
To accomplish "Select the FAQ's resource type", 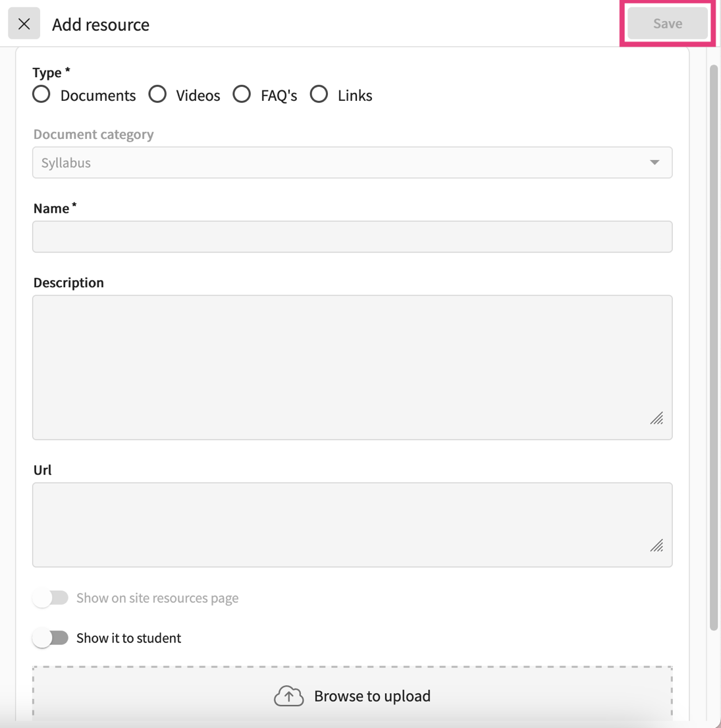I will click(242, 94).
